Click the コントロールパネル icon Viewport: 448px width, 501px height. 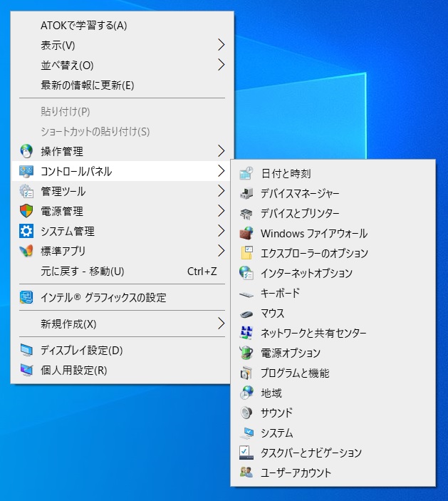pyautogui.click(x=26, y=171)
